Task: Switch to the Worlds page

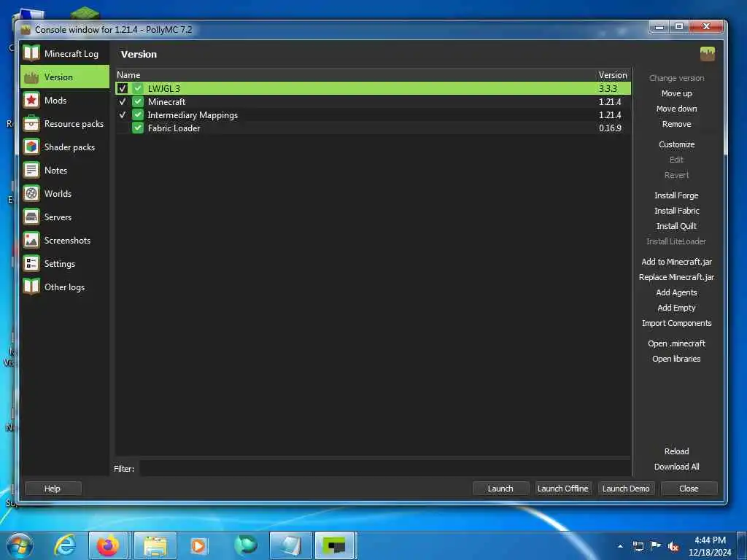Action: (65, 193)
